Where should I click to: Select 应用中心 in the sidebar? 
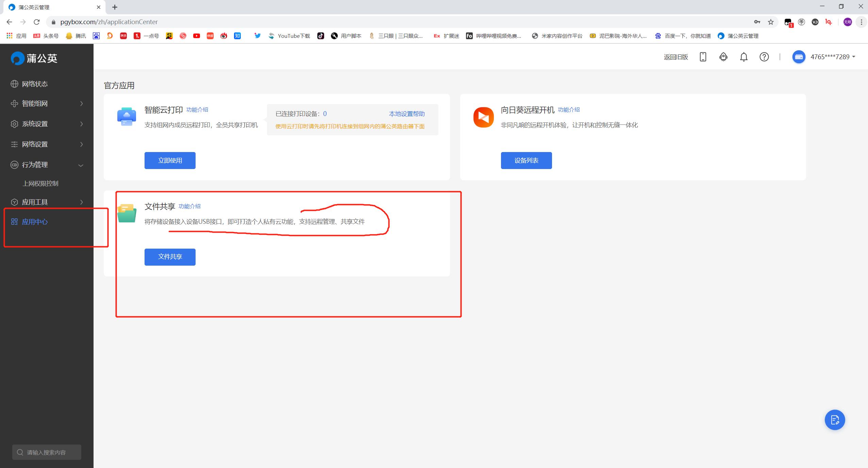(x=35, y=222)
